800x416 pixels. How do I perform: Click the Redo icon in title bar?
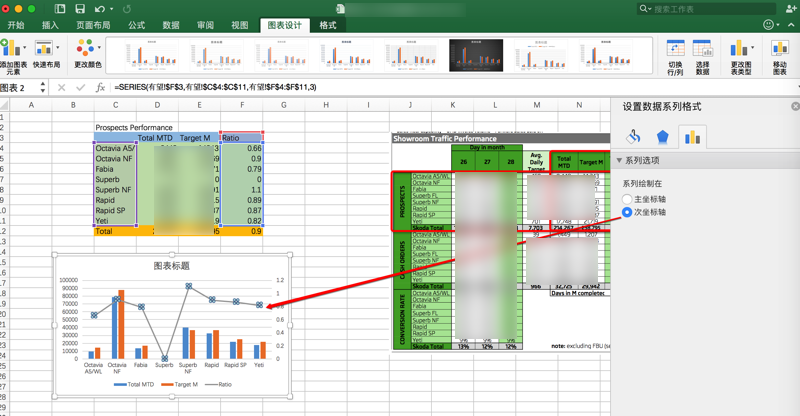(127, 9)
